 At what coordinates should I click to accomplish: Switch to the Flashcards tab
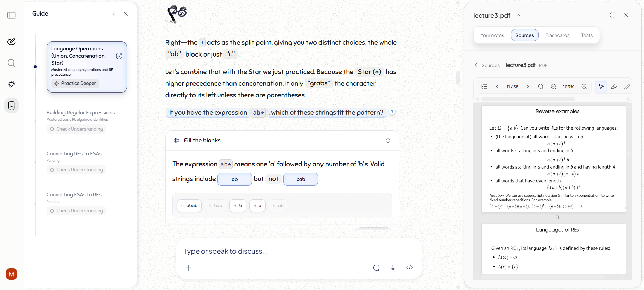pos(557,35)
